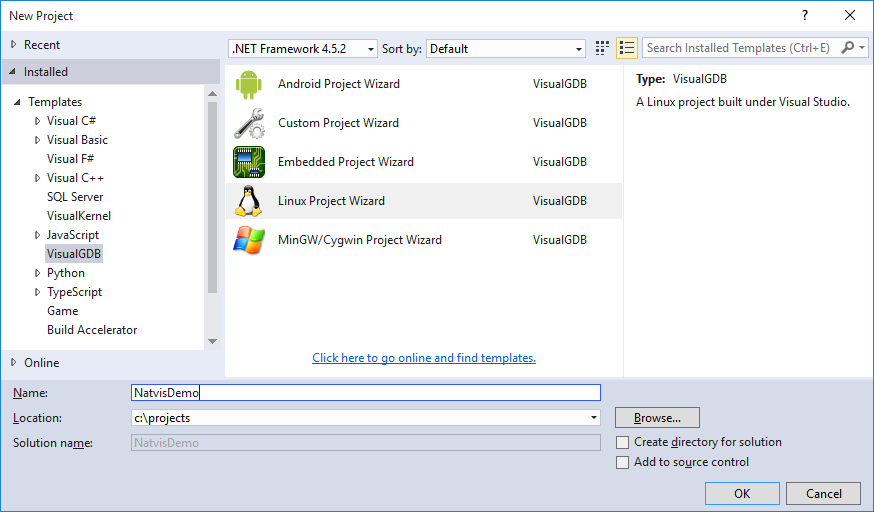This screenshot has width=874, height=512.
Task: Click the Linux penguin icon
Action: coord(249,201)
